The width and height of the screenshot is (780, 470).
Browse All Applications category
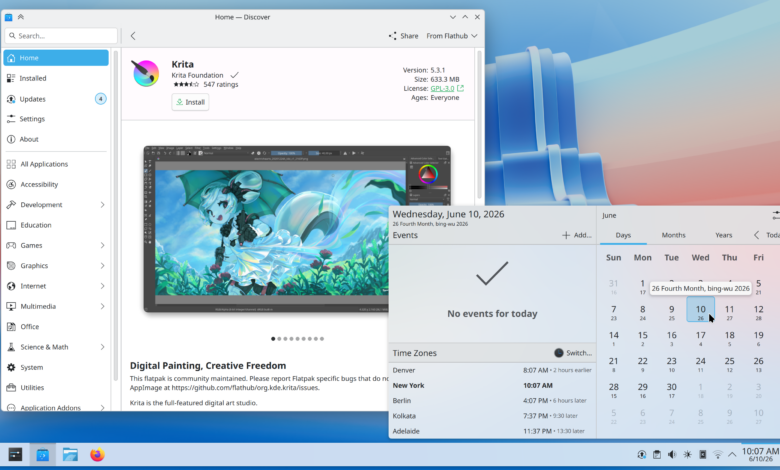pos(56,164)
